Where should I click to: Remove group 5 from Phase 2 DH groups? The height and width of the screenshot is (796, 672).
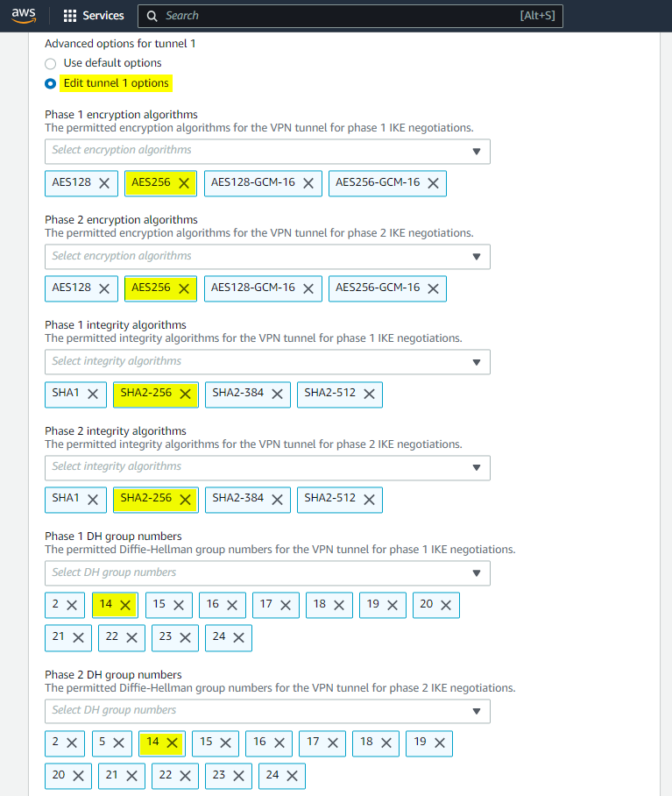[119, 743]
